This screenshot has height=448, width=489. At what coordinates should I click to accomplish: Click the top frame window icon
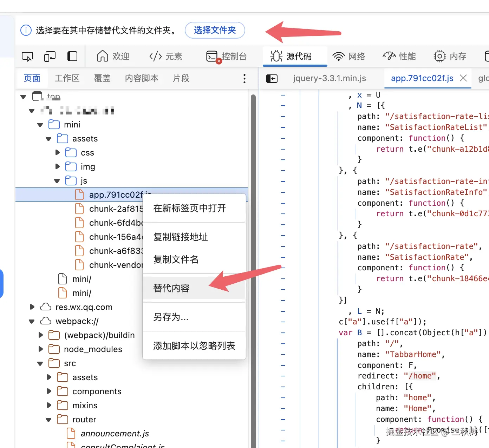click(37, 96)
